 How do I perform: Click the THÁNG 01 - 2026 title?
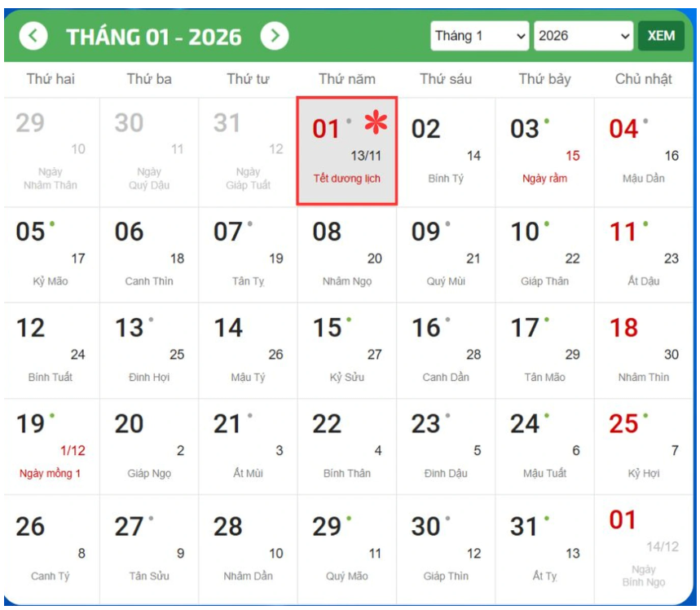pyautogui.click(x=154, y=37)
